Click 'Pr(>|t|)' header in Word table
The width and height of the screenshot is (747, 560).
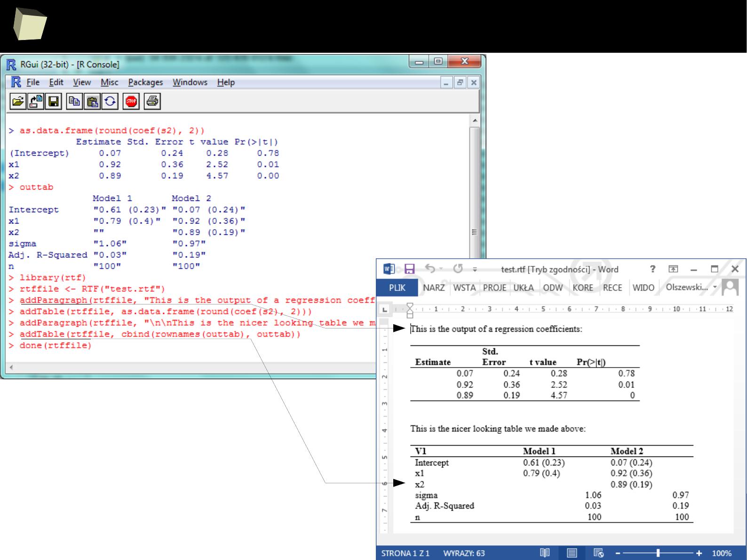tap(591, 362)
